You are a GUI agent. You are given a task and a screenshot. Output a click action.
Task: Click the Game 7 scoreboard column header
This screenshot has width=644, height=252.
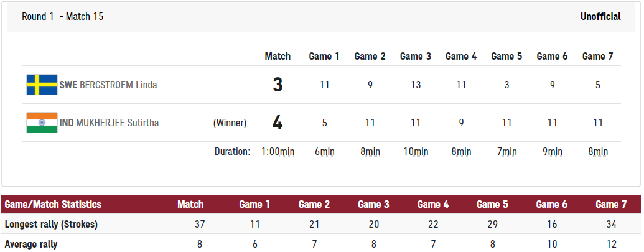tap(597, 56)
